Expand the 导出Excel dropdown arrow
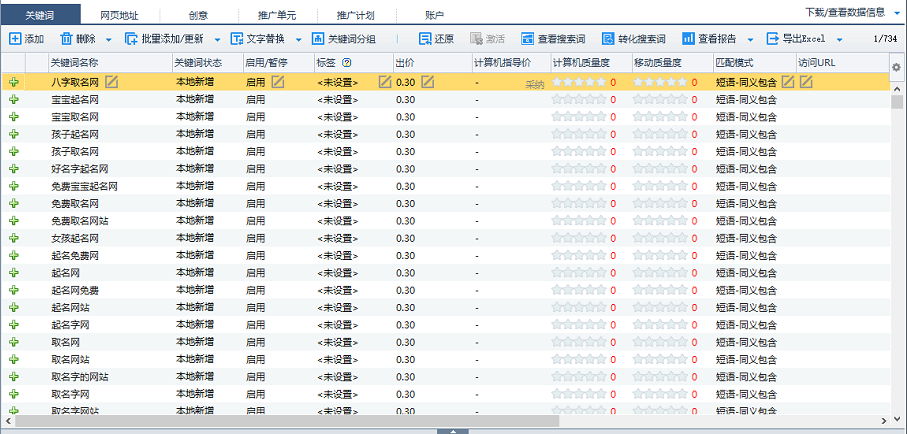This screenshot has width=907, height=434. 839,39
